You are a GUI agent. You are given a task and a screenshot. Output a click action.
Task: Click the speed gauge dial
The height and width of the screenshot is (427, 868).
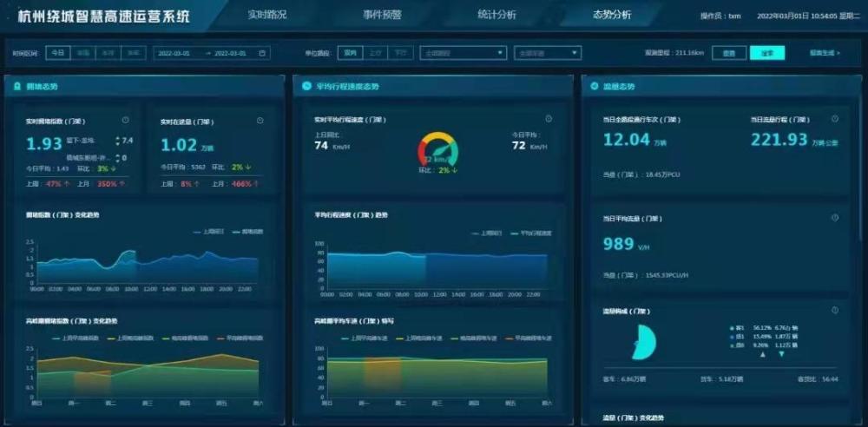437,149
